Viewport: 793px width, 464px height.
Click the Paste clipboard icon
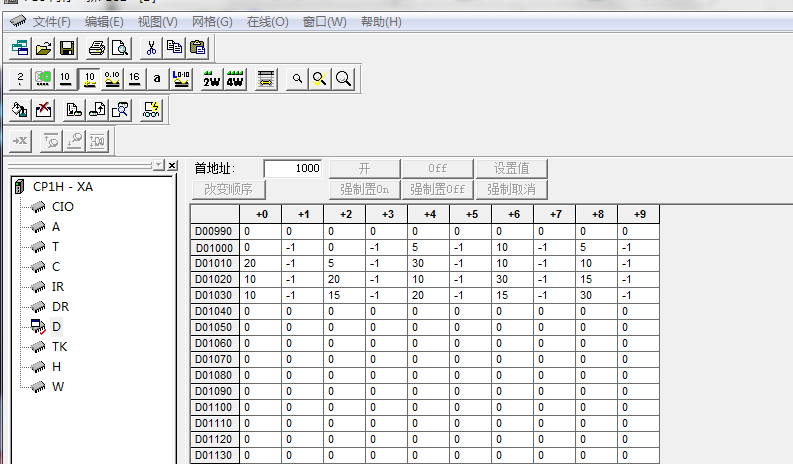click(x=197, y=47)
